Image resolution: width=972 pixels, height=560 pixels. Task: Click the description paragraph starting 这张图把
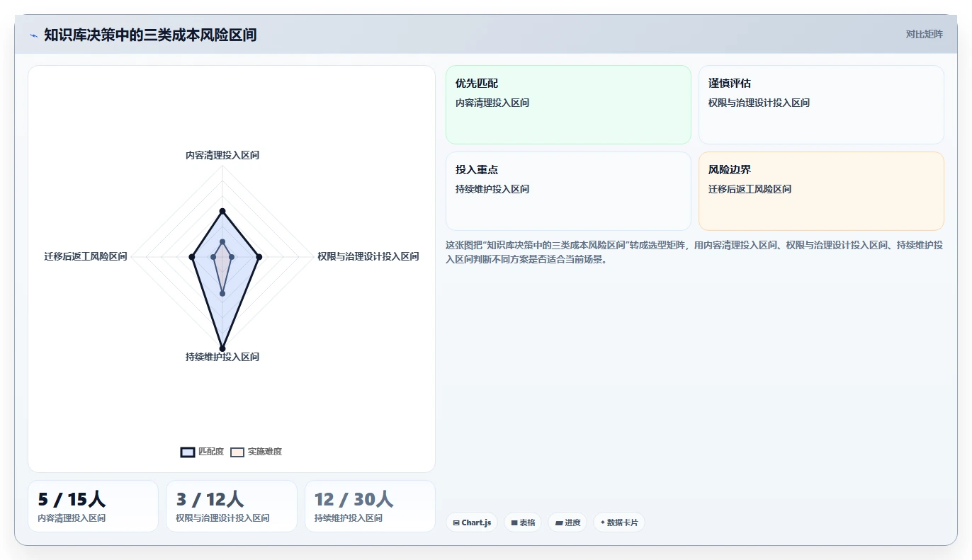pyautogui.click(x=694, y=252)
